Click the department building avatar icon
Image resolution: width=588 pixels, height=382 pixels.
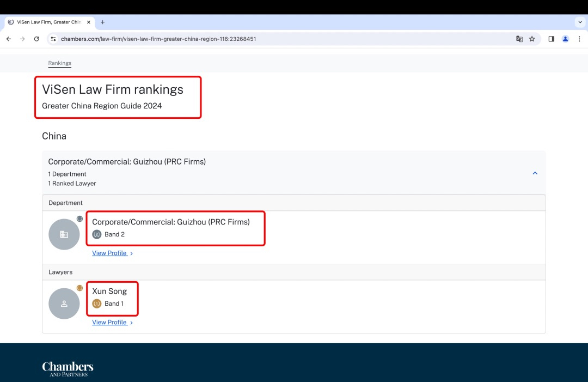[64, 234]
